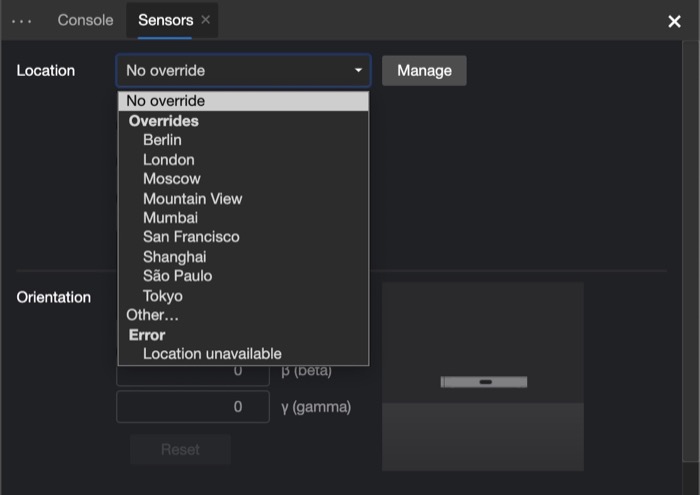Pick London as location override

tap(168, 160)
